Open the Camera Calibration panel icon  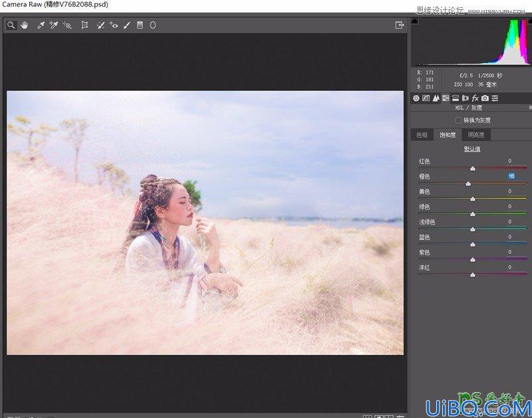coord(485,98)
